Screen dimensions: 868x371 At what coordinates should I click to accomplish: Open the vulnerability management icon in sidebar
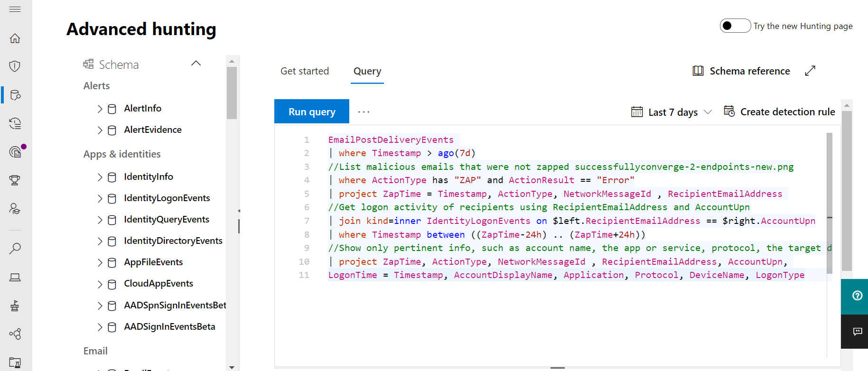pyautogui.click(x=15, y=306)
